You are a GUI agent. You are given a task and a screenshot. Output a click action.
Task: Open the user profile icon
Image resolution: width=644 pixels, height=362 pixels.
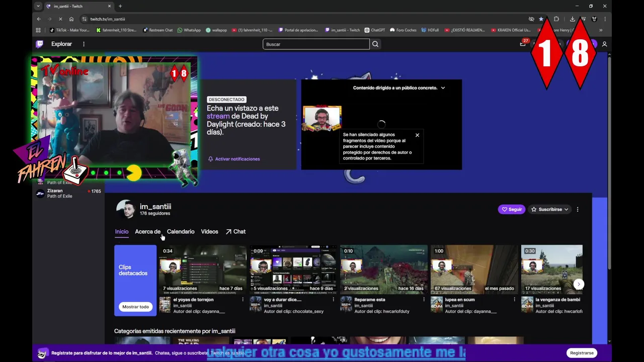click(604, 44)
